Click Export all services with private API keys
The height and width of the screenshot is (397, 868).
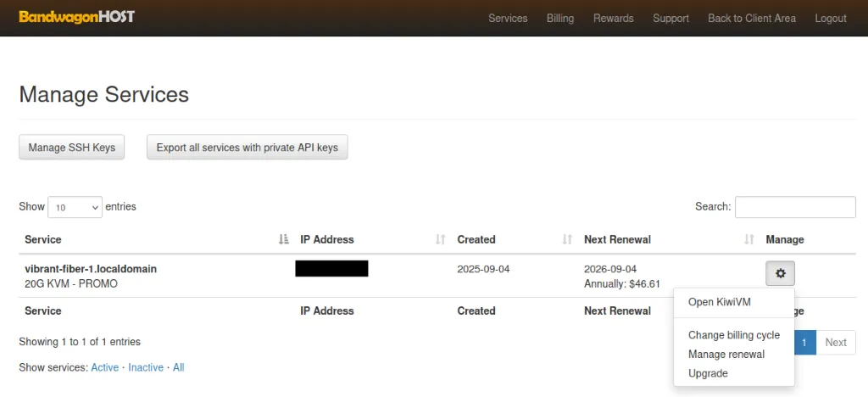247,148
